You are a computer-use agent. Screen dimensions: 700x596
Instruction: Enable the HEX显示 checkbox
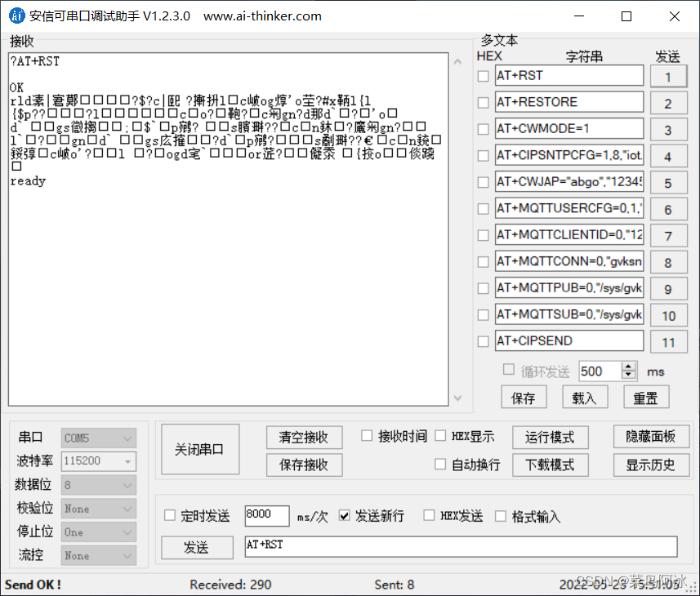click(439, 436)
